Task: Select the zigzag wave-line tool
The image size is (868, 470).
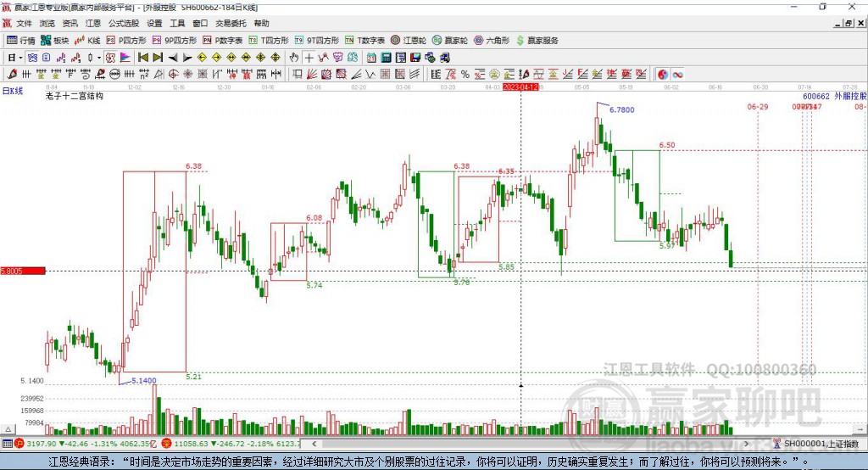Action: [370, 75]
